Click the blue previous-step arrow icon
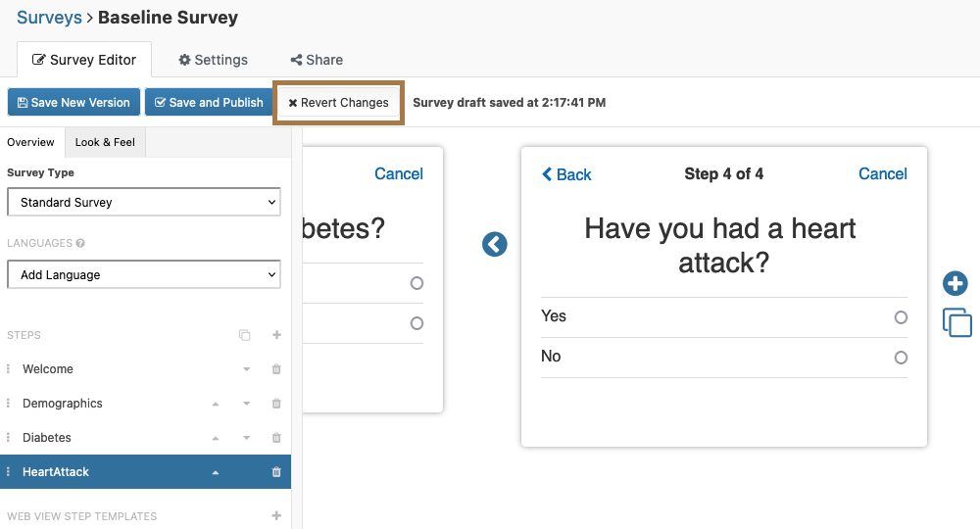 [x=495, y=244]
